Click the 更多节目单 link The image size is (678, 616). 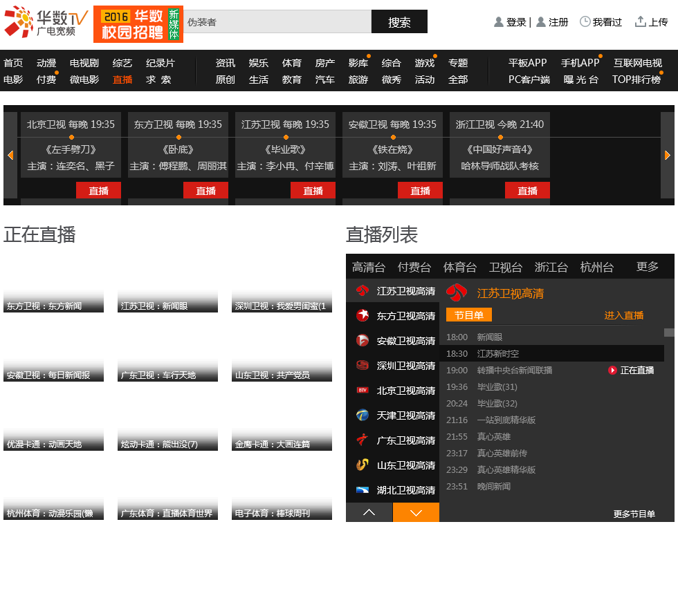tap(634, 514)
